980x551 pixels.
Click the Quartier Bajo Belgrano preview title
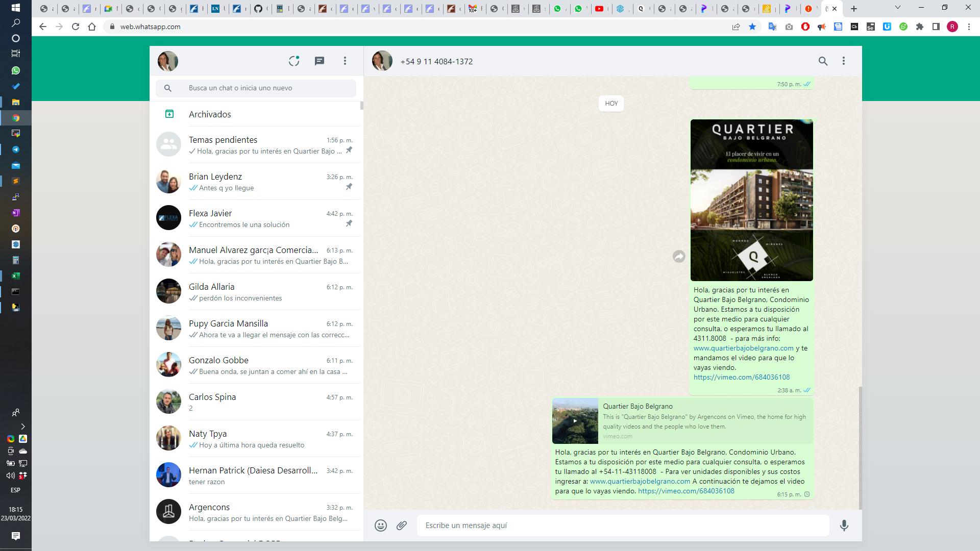(x=638, y=407)
